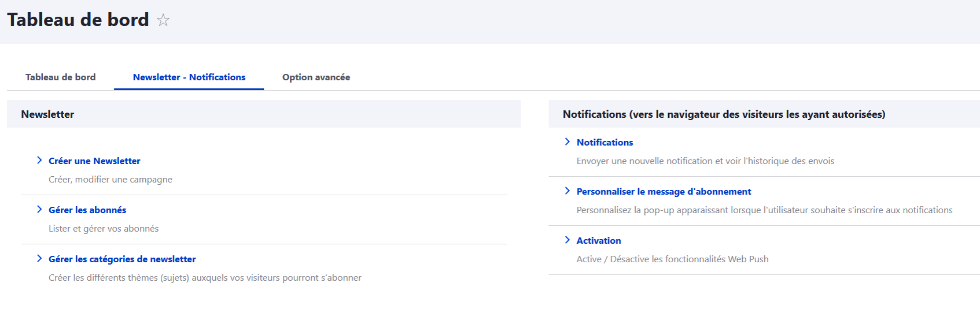Click the Notifications section header for visitor browsers

click(x=724, y=114)
